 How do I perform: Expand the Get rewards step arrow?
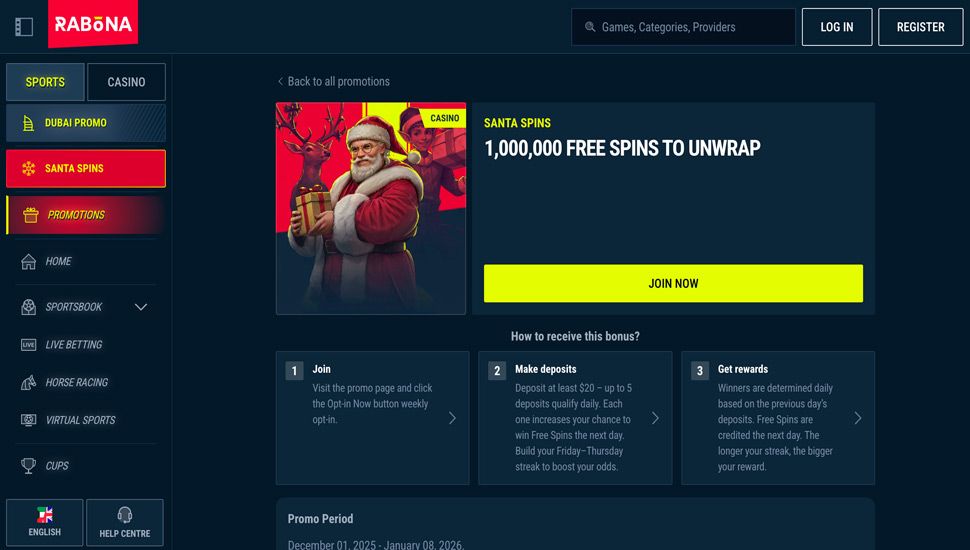[x=858, y=418]
